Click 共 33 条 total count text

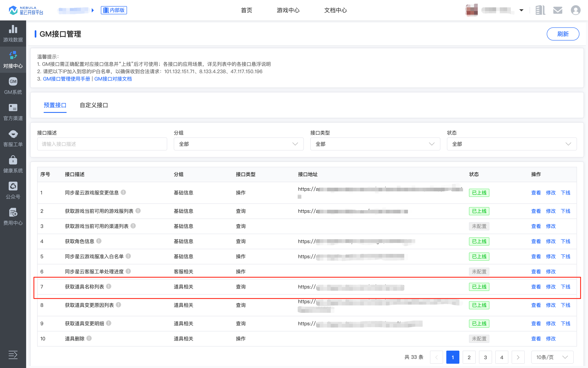(414, 357)
